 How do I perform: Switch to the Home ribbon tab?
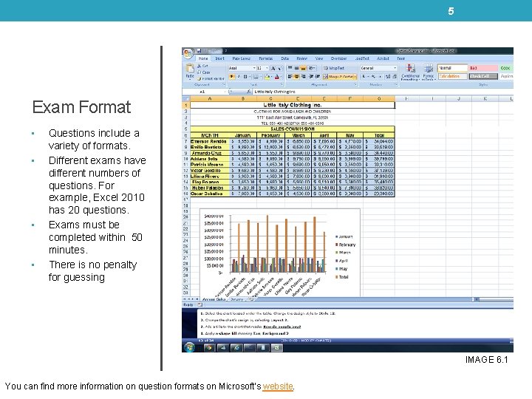[203, 58]
